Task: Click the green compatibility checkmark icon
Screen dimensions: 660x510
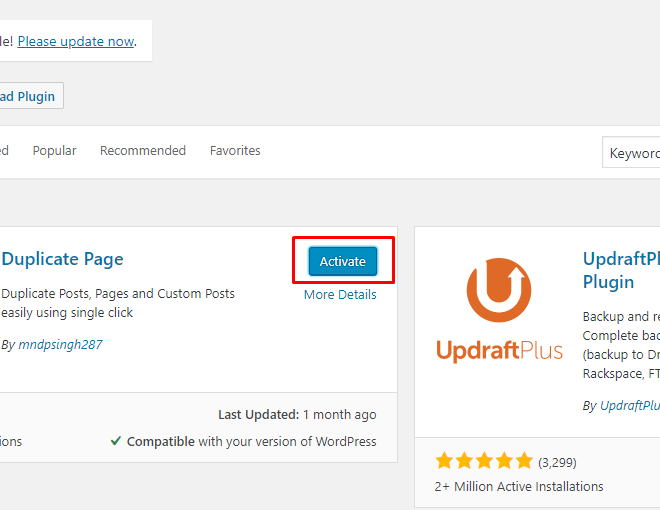Action: tap(116, 441)
